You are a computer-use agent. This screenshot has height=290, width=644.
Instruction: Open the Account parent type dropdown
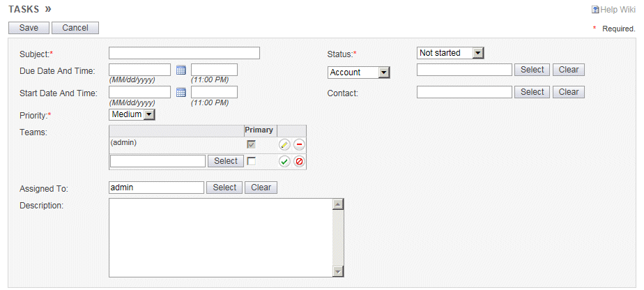383,72
